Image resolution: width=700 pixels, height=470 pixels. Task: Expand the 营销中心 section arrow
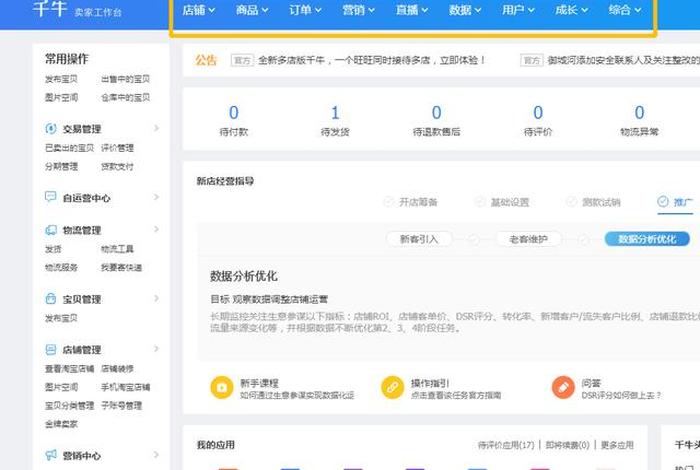click(x=156, y=454)
